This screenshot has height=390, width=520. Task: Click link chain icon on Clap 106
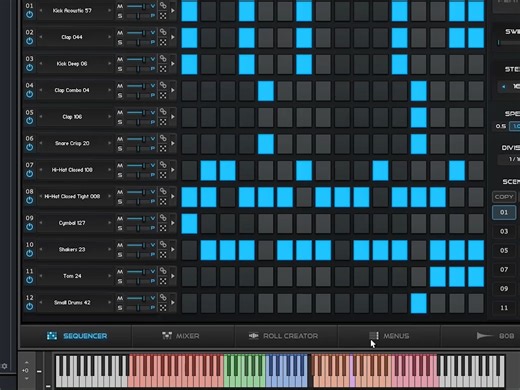pos(163,112)
